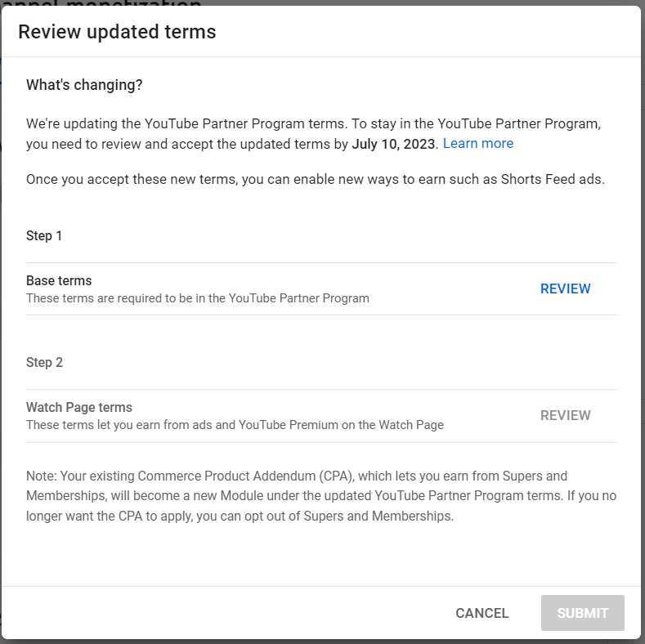This screenshot has height=644, width=645.
Task: Click the Watch Page terms description text
Action: [x=235, y=425]
